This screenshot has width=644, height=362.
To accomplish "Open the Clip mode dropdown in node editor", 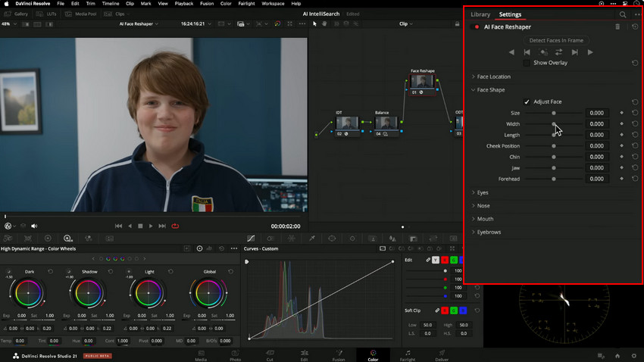I will [406, 23].
